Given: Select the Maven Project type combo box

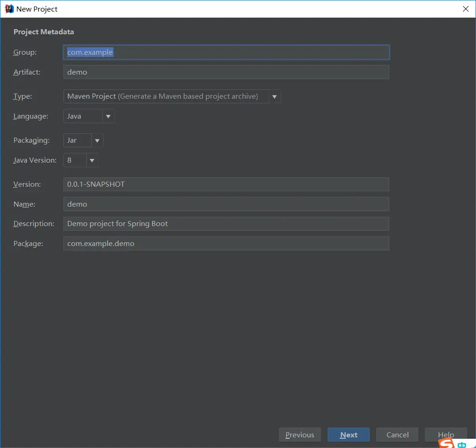Looking at the screenshot, I should [x=172, y=96].
